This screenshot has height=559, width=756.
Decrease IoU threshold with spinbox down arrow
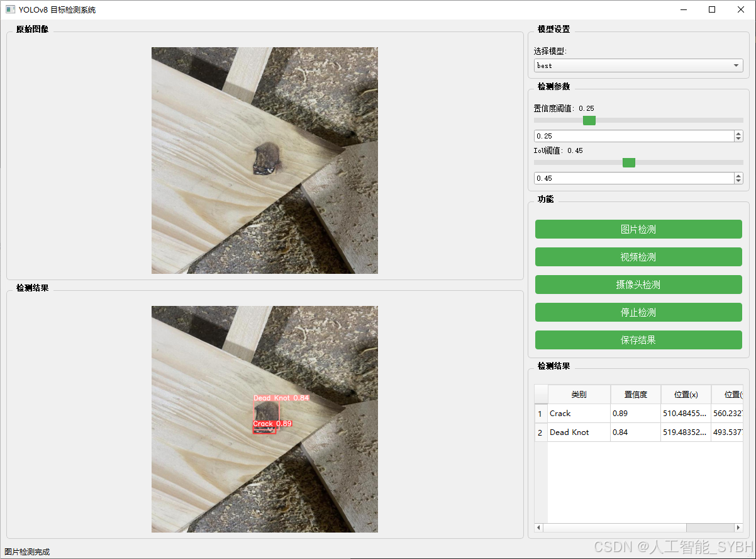(x=738, y=181)
